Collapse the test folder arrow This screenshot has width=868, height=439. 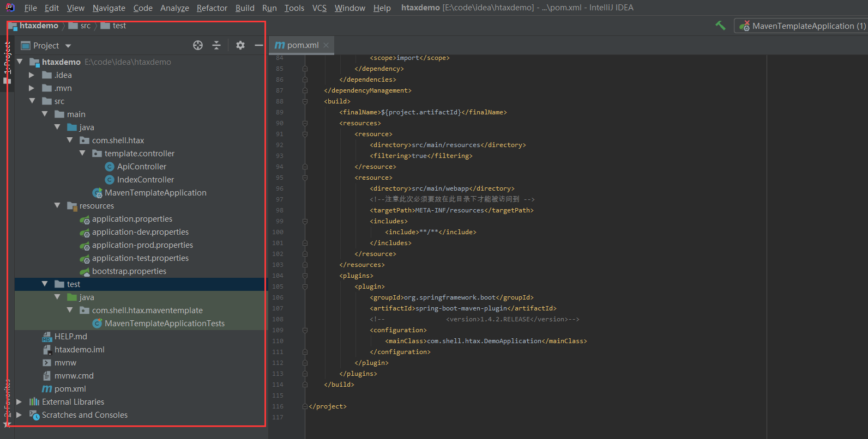(x=45, y=284)
